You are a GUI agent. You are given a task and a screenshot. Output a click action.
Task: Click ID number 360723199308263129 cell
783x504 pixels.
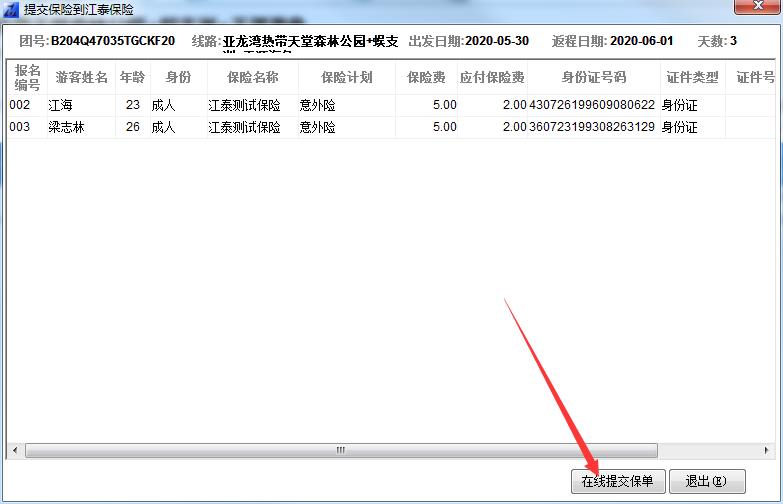pos(592,127)
